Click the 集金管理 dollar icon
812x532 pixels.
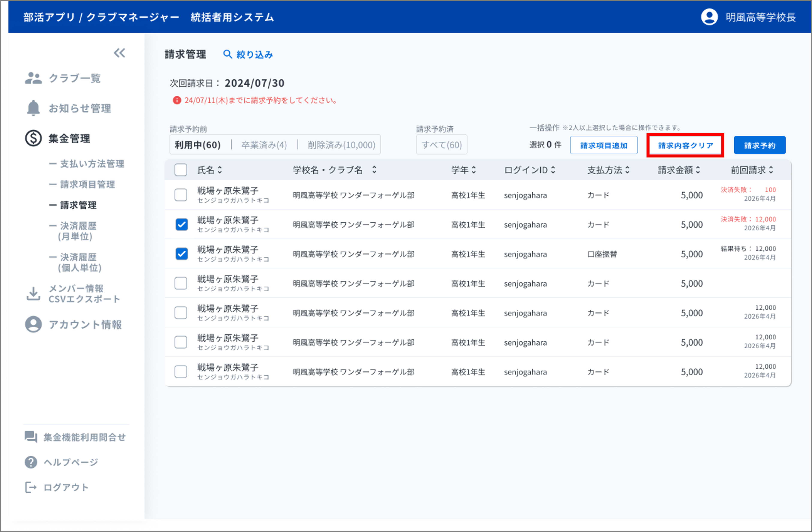point(33,138)
